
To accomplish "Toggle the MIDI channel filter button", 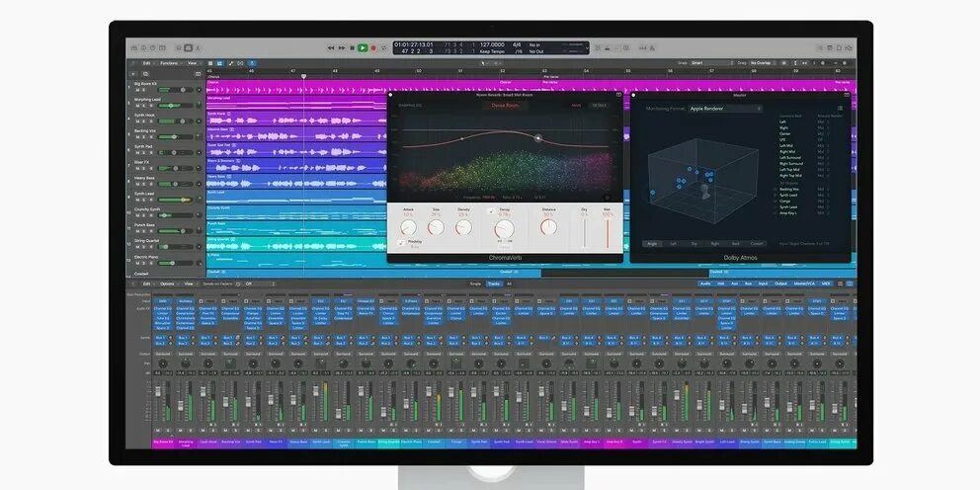I will tap(826, 284).
